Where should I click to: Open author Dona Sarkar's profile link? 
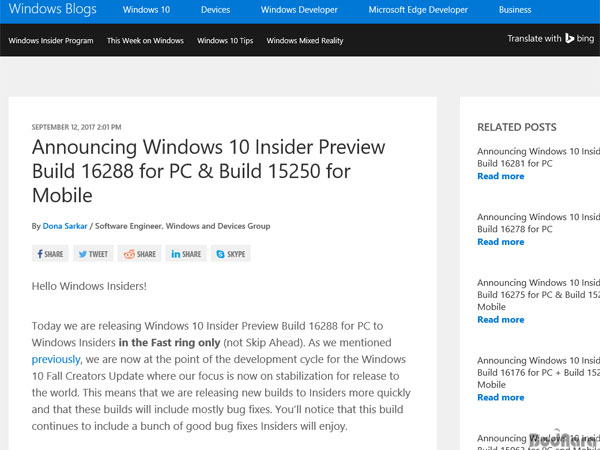[65, 226]
